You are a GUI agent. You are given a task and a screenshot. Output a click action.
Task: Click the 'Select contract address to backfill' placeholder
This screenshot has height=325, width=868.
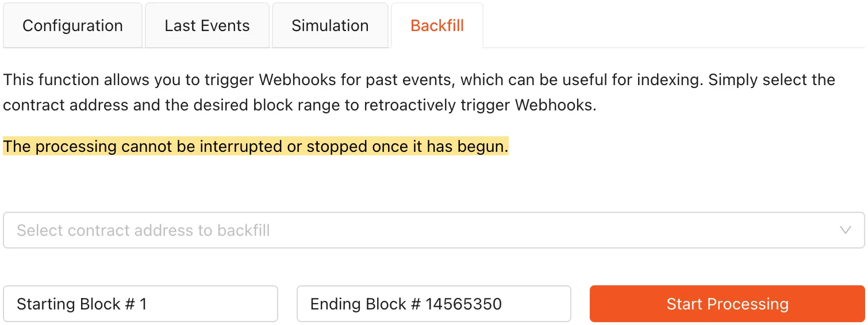(x=143, y=231)
